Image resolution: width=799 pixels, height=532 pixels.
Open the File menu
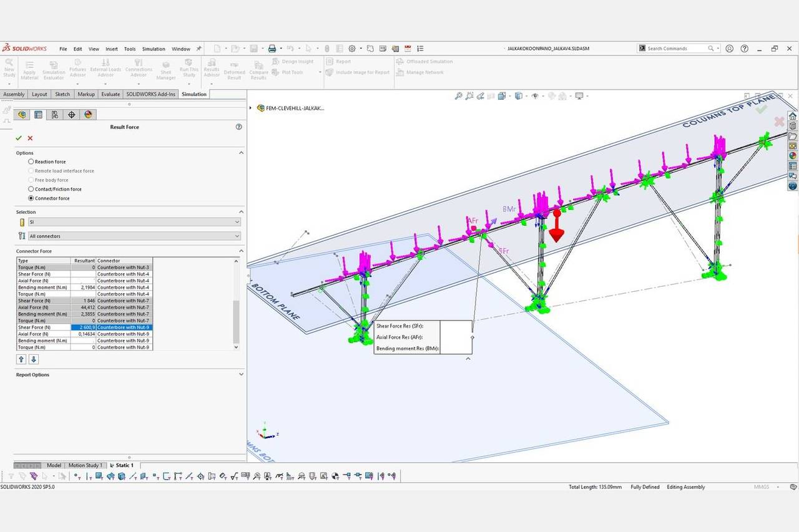(x=63, y=49)
